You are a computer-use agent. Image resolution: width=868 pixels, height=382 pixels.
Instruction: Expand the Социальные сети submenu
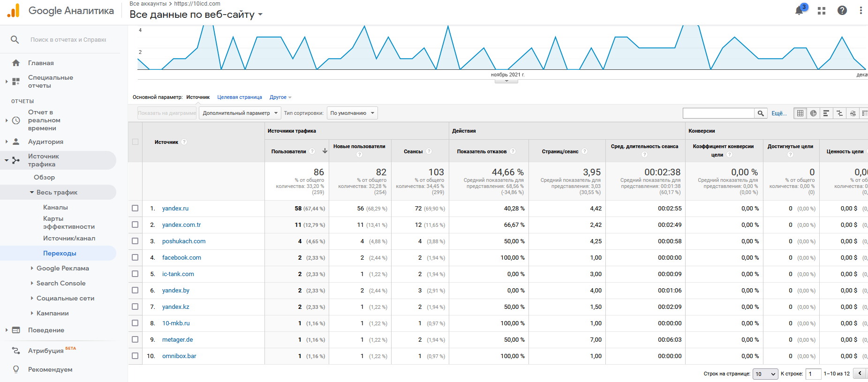32,298
